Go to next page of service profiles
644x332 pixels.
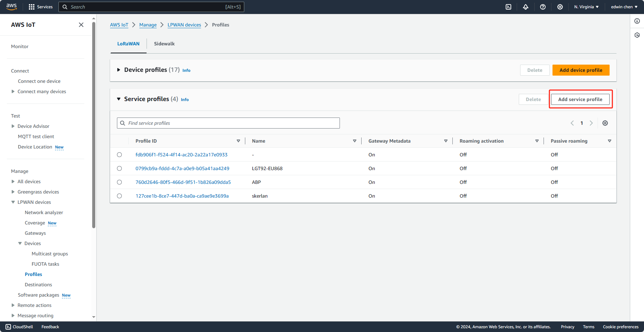[x=591, y=123]
